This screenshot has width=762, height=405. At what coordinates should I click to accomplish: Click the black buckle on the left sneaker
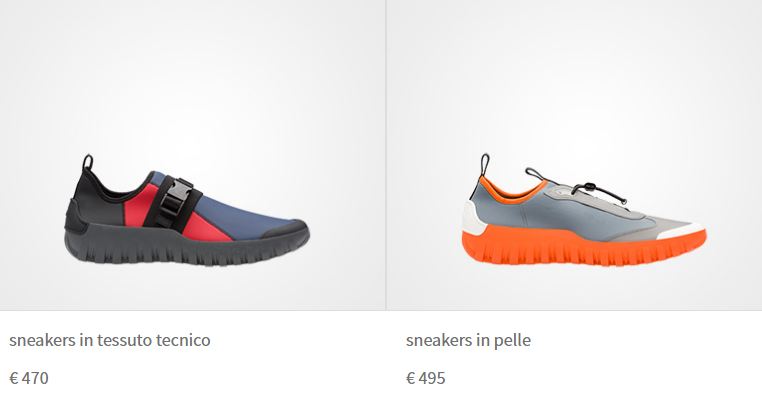coord(175,200)
